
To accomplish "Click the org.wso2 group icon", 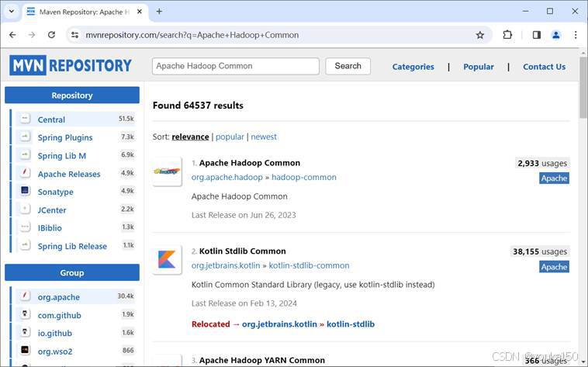I will coord(25,351).
